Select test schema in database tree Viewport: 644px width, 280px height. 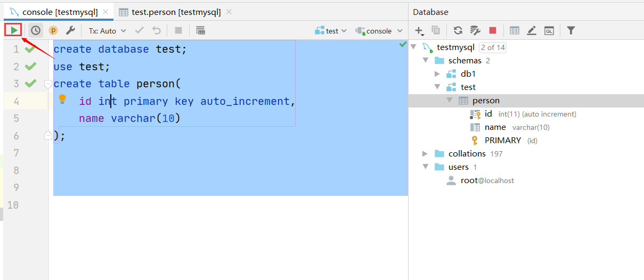468,87
